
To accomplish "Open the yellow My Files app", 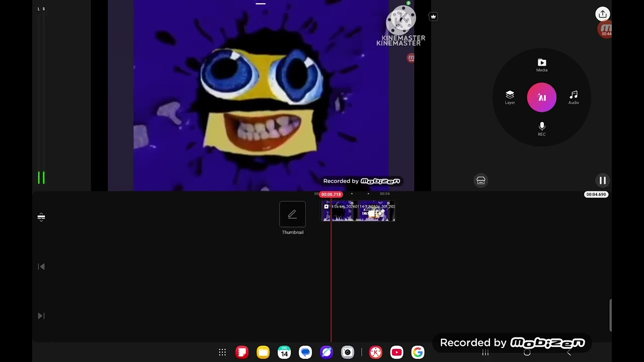I will tap(263, 352).
